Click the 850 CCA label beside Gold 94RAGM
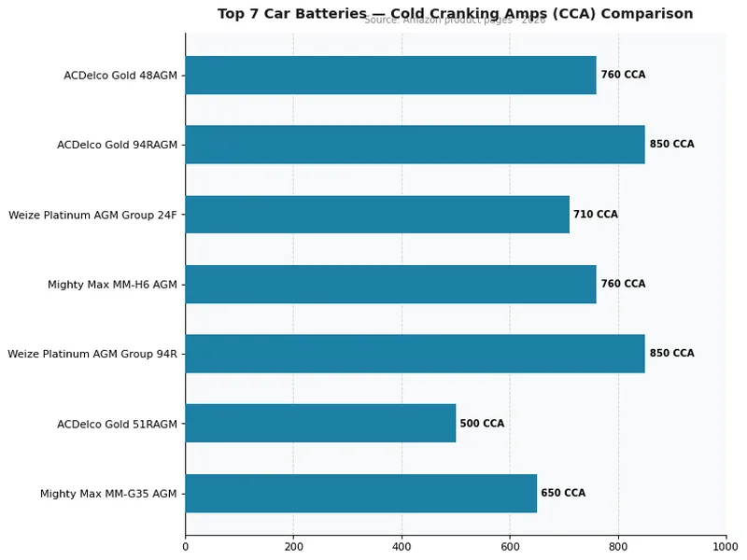Image resolution: width=747 pixels, height=560 pixels. tap(669, 145)
